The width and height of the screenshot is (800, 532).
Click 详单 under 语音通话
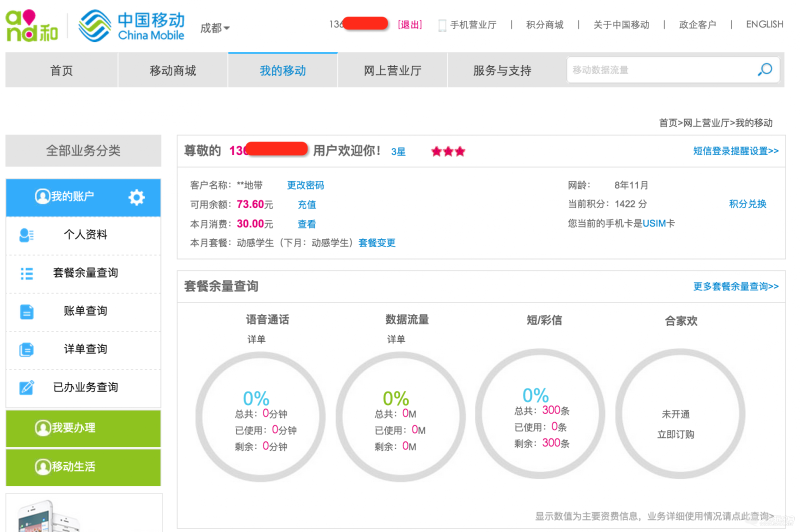256,339
